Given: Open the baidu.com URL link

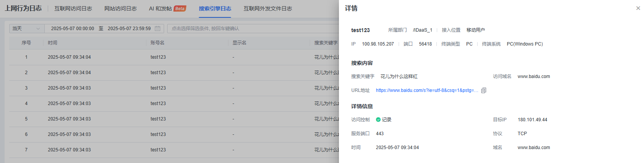Looking at the screenshot, I should (427, 90).
